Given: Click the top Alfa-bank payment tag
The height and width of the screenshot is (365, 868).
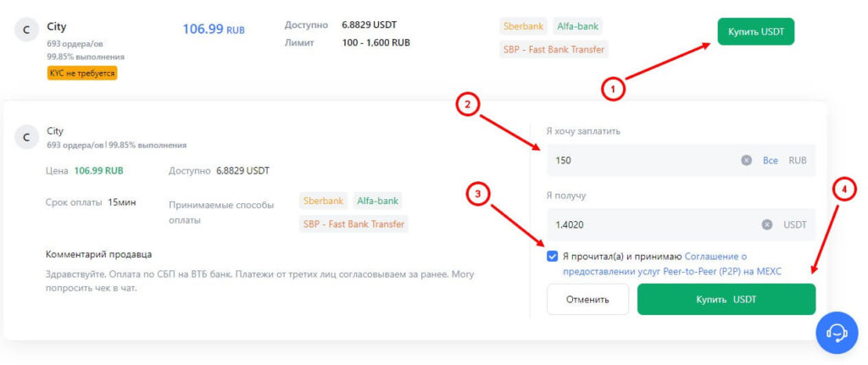Looking at the screenshot, I should 577,26.
